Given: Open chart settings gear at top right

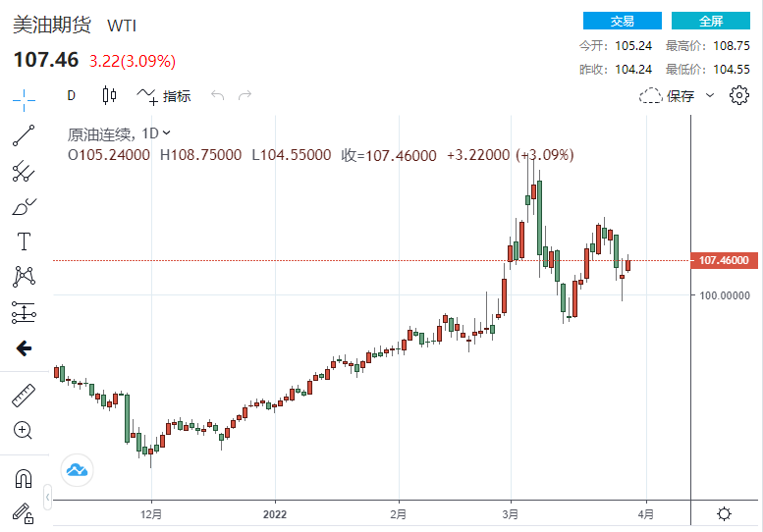Looking at the screenshot, I should click(x=739, y=95).
